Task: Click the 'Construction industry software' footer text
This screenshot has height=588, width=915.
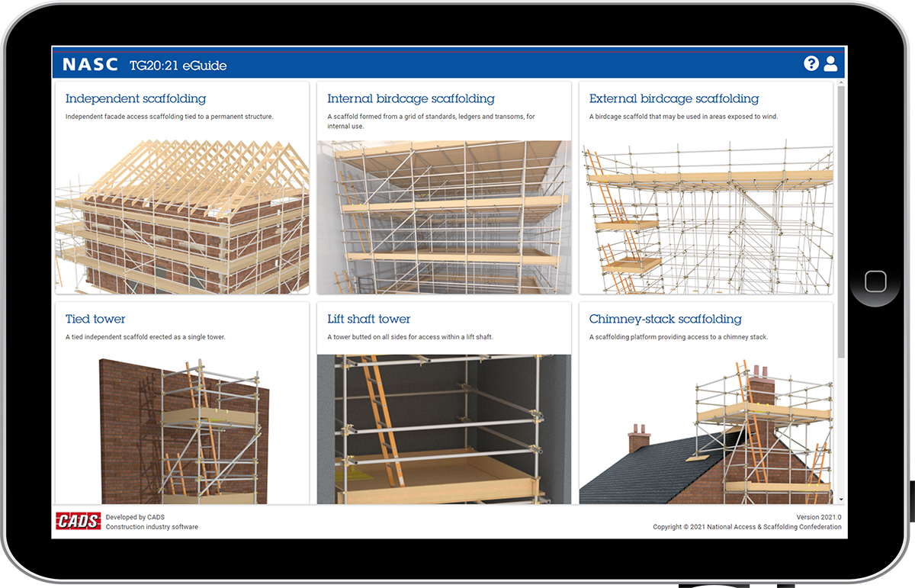Action: tap(152, 527)
